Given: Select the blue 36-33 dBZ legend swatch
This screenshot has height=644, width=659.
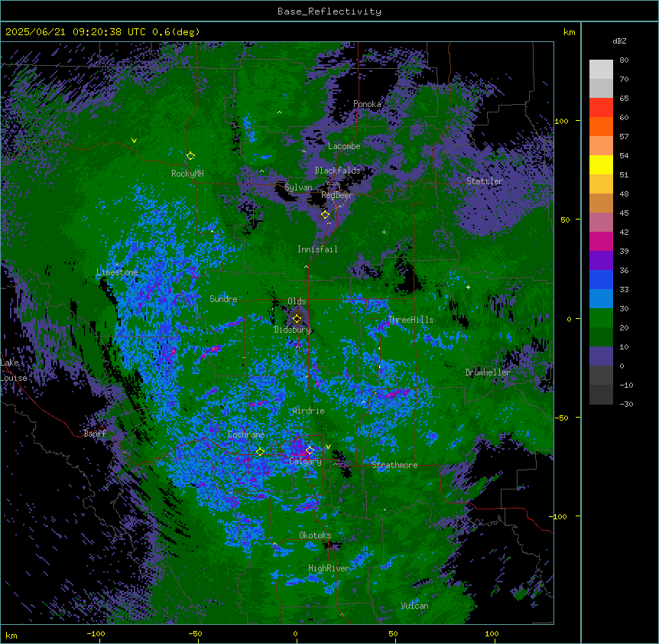Looking at the screenshot, I should (601, 279).
